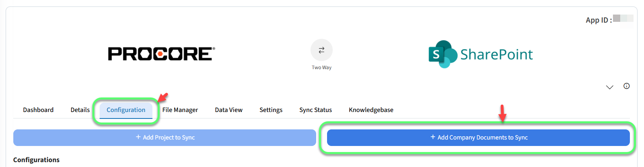Click the Add Company Documents to Sync button
Image resolution: width=644 pixels, height=167 pixels.
[478, 137]
